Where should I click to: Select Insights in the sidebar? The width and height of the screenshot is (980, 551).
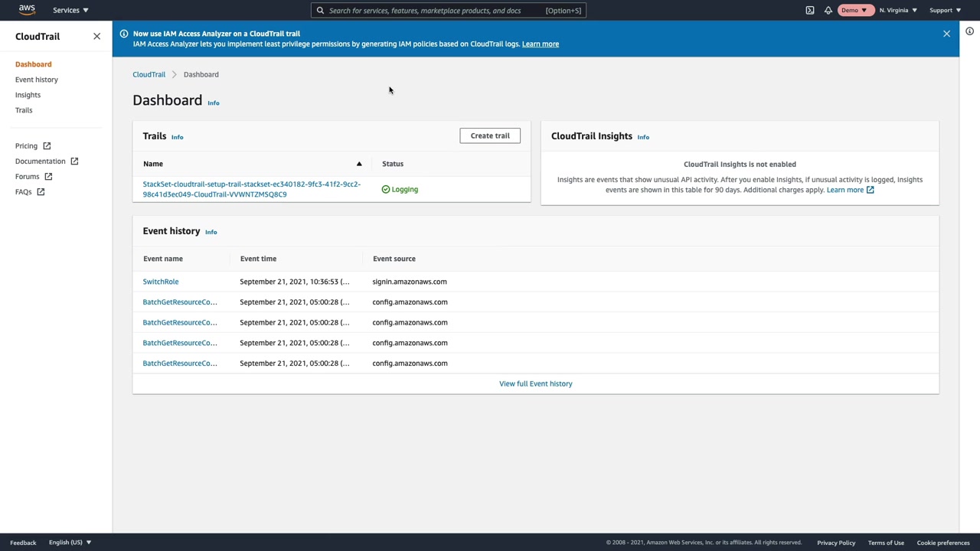28,95
